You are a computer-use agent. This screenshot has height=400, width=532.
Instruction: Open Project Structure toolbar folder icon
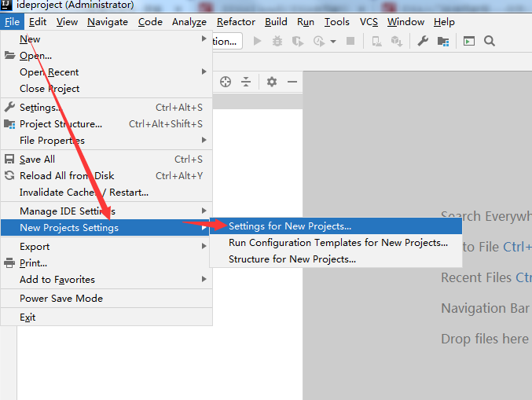[x=443, y=42]
